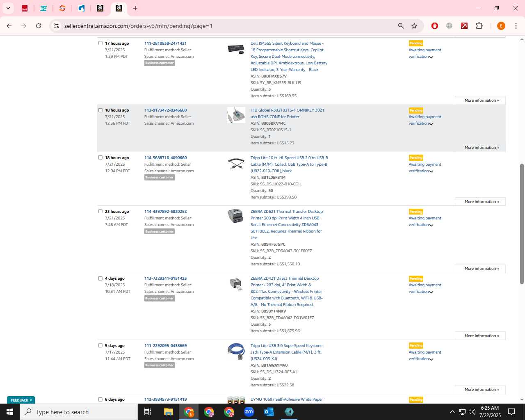
Task: Click the Windows search box
Action: pos(79,412)
